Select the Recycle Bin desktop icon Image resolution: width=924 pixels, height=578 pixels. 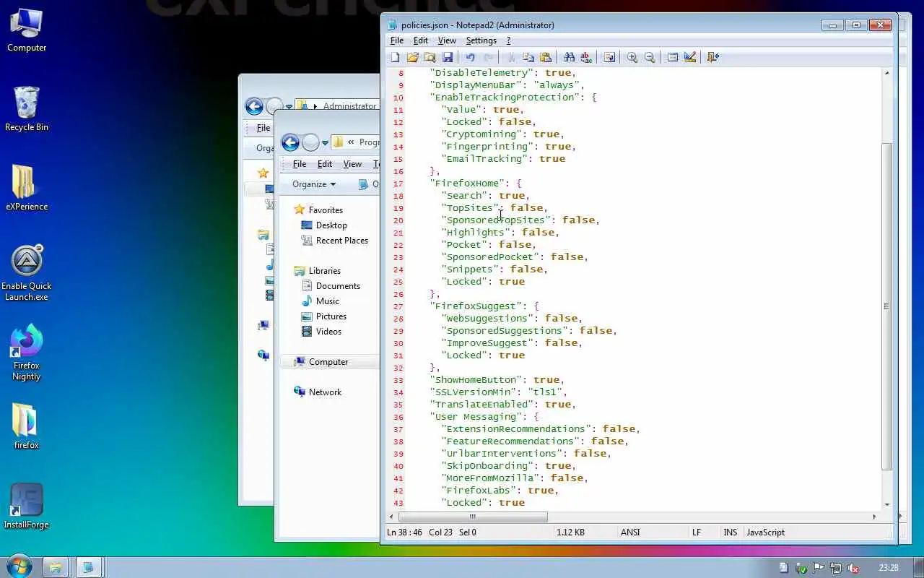(x=27, y=109)
